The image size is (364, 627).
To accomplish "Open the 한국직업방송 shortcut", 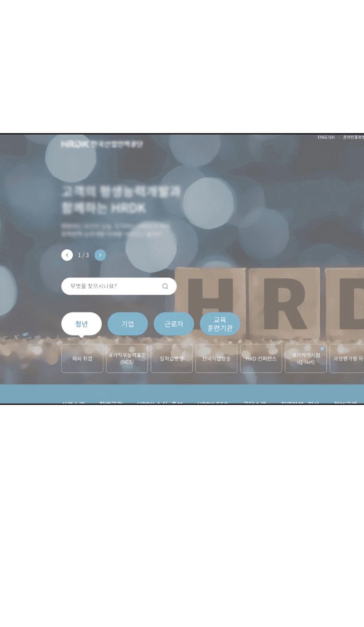I will [216, 358].
